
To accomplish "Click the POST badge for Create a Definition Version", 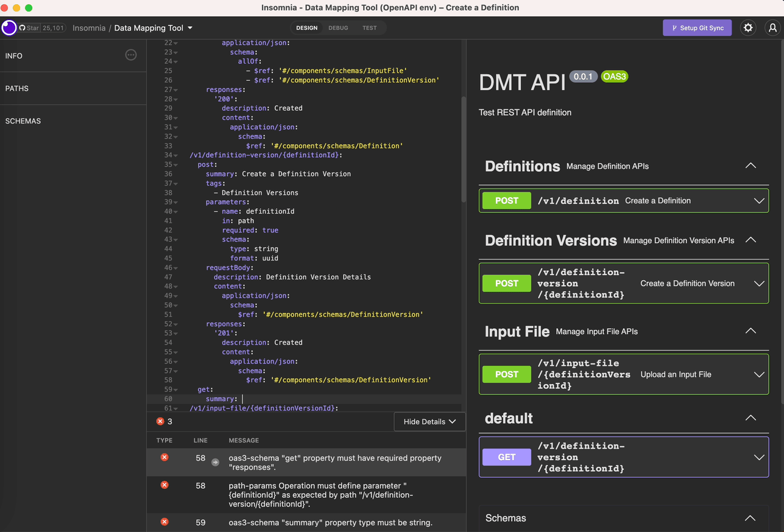I will (x=506, y=283).
